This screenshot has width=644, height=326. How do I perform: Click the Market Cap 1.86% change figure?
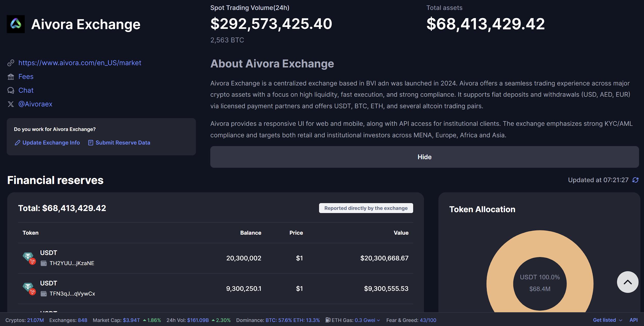click(154, 320)
